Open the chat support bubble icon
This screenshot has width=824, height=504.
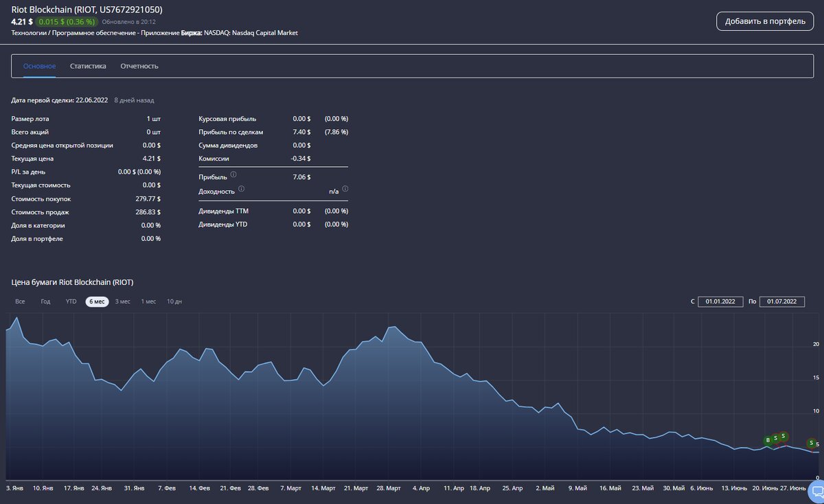click(817, 491)
